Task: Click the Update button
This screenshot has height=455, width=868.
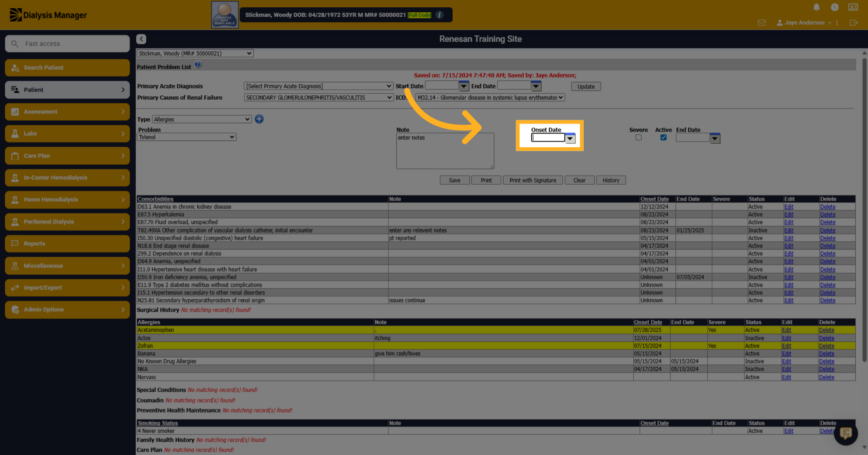Action: point(586,87)
